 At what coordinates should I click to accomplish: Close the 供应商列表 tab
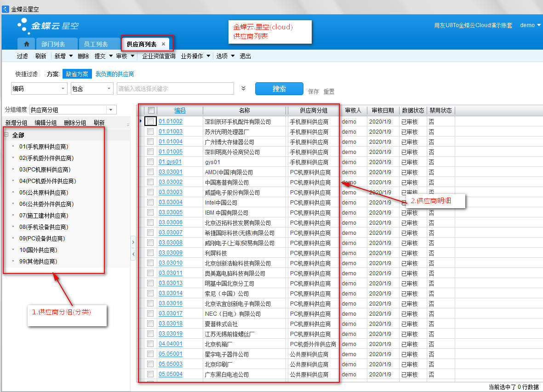pos(163,44)
